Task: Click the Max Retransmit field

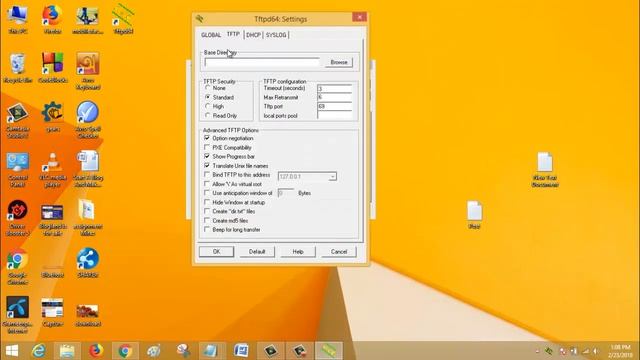Action: coord(334,98)
